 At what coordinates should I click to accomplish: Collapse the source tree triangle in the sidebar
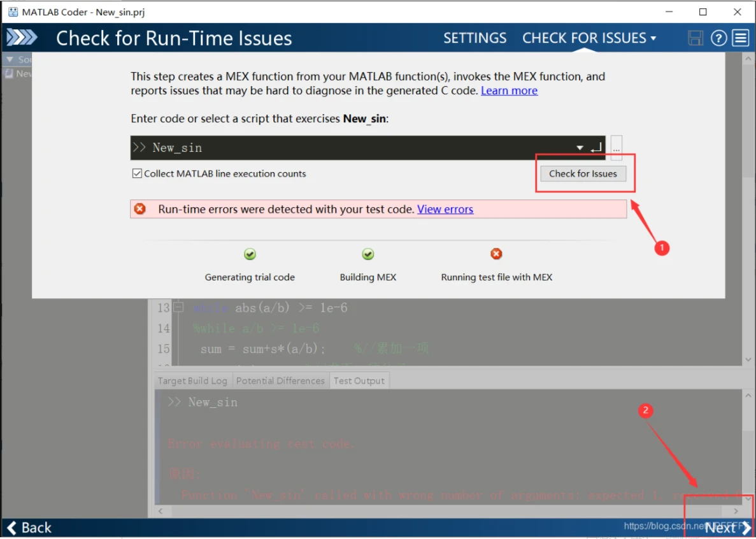coord(9,59)
